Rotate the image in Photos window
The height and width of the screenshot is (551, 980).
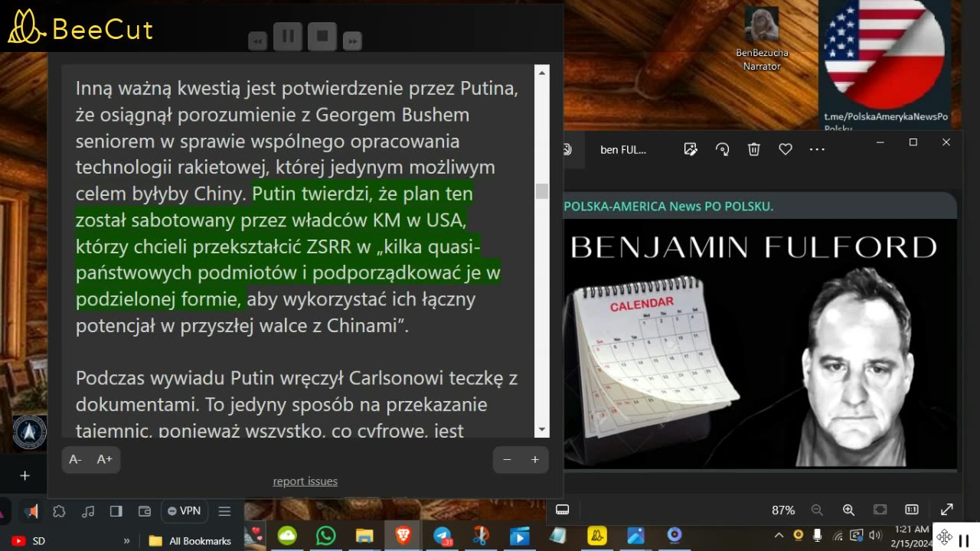(x=722, y=149)
